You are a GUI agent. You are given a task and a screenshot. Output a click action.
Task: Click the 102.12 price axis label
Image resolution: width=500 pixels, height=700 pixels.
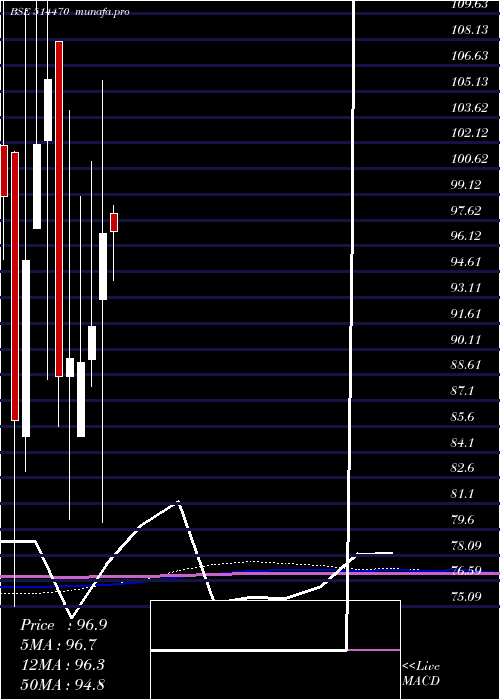click(x=470, y=133)
